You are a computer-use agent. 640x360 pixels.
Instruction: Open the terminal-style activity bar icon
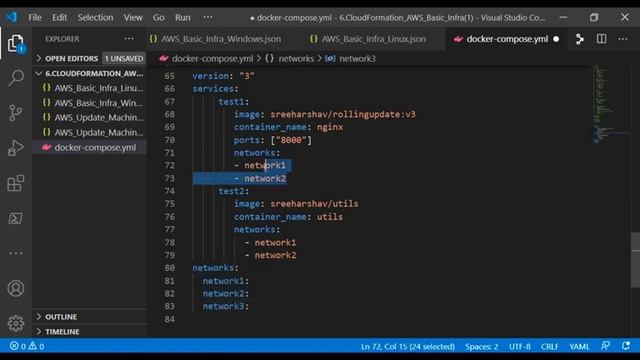(16, 218)
